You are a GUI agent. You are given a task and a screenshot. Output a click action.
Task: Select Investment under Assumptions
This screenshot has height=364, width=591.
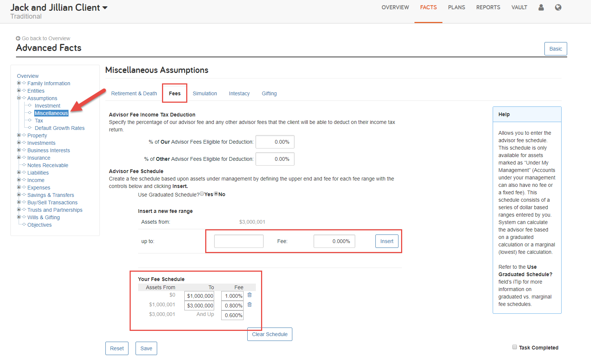(48, 106)
